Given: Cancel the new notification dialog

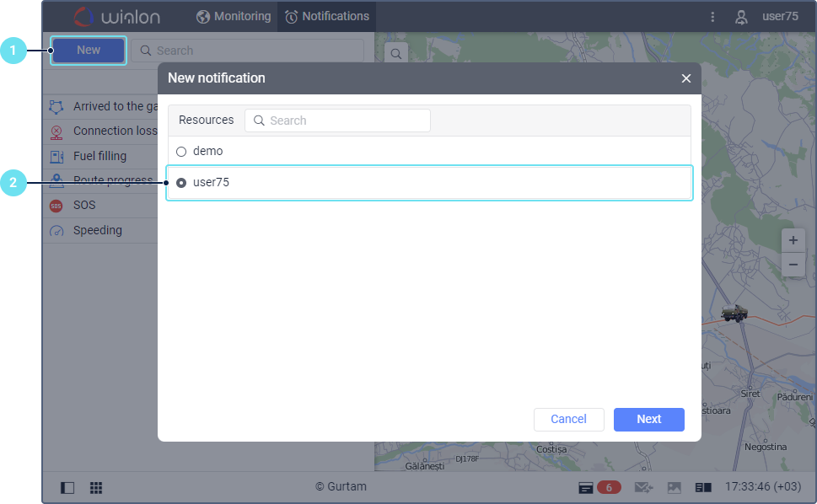Looking at the screenshot, I should point(568,419).
